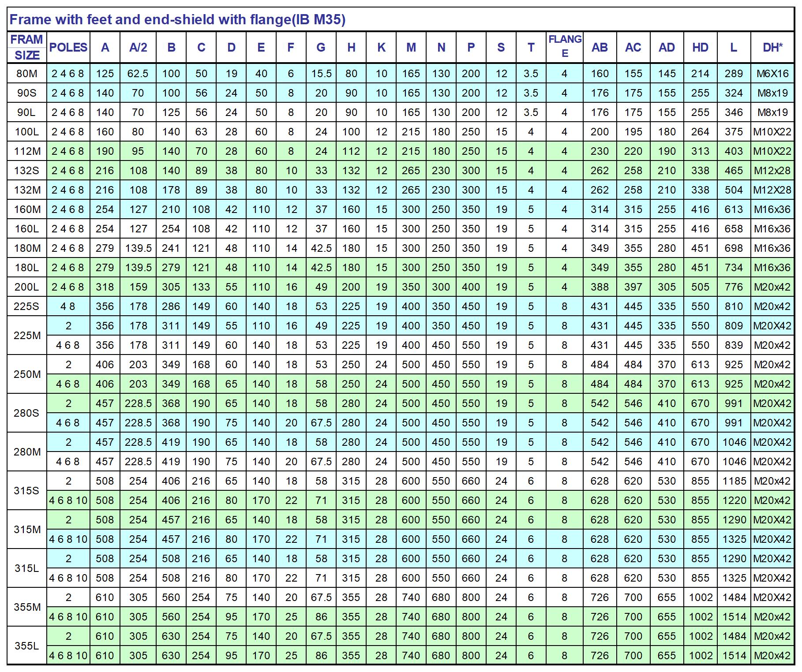Select the M6X16 cell in DH* column
This screenshot has width=802, height=672.
tap(773, 74)
